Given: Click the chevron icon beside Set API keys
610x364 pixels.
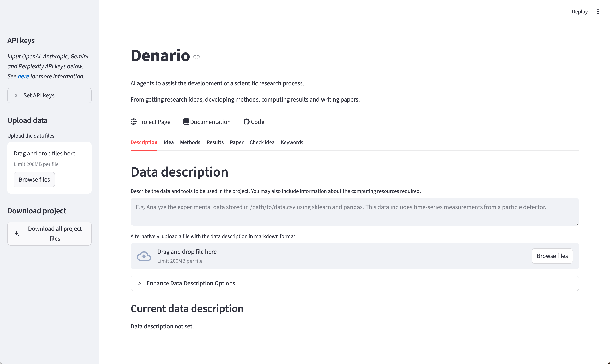Looking at the screenshot, I should pyautogui.click(x=16, y=95).
